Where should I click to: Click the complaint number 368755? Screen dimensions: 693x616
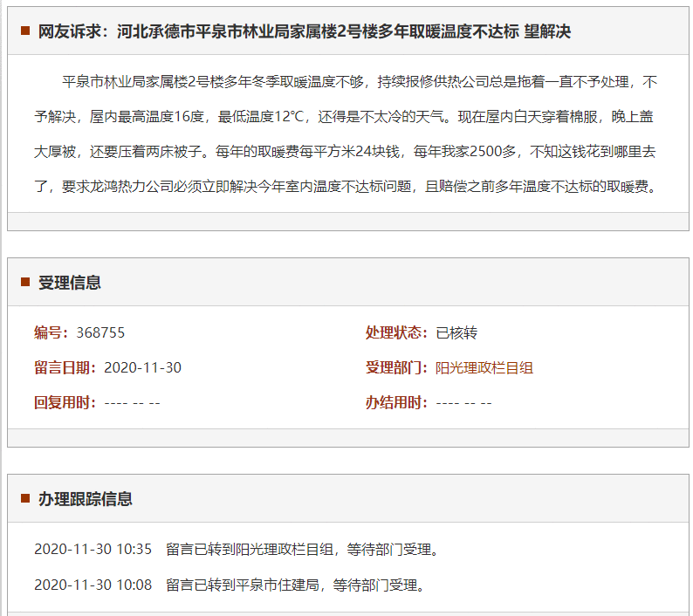point(100,332)
